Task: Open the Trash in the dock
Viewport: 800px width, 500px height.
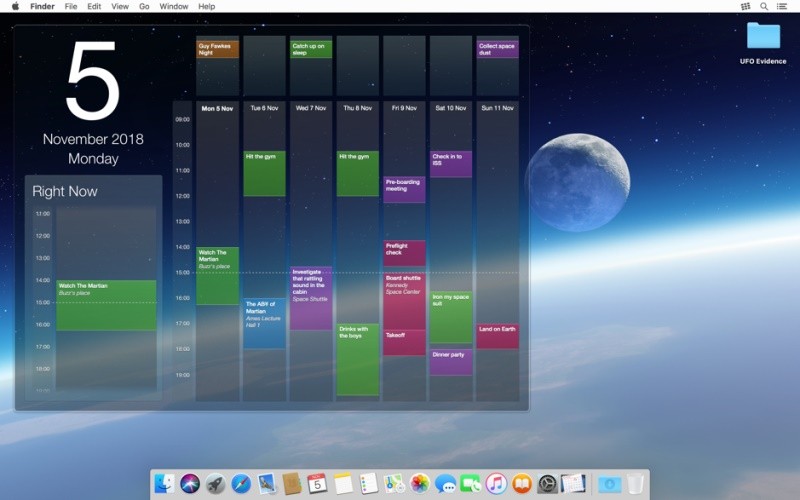Action: (x=635, y=484)
